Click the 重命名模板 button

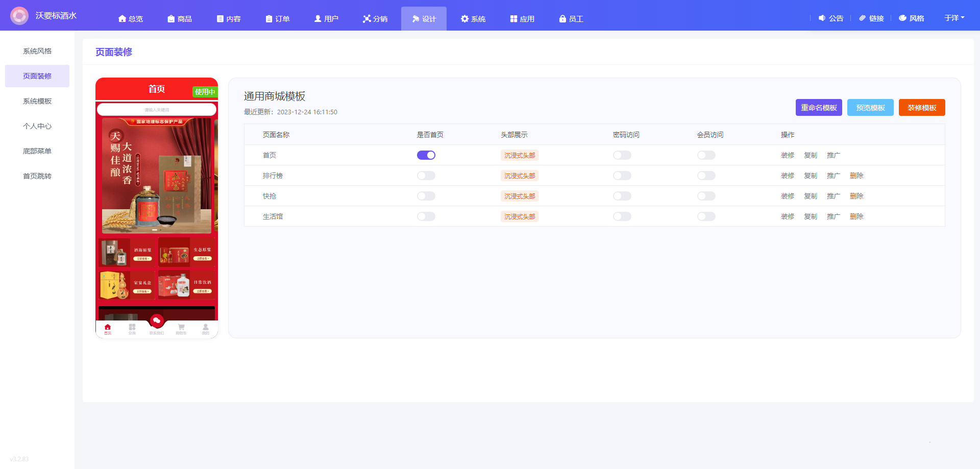819,108
